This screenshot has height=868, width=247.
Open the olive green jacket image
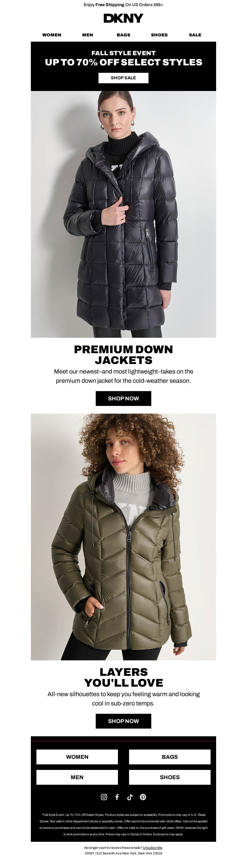coord(124,537)
